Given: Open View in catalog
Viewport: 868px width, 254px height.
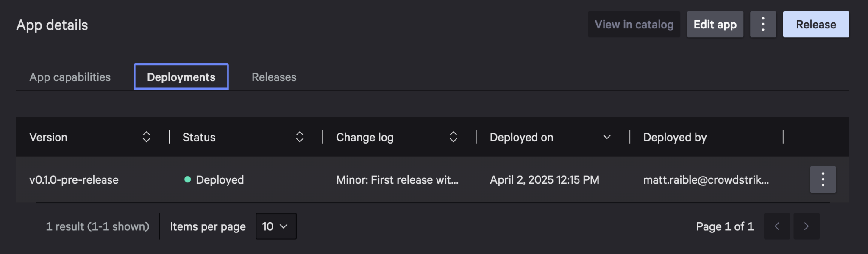Looking at the screenshot, I should [x=634, y=24].
